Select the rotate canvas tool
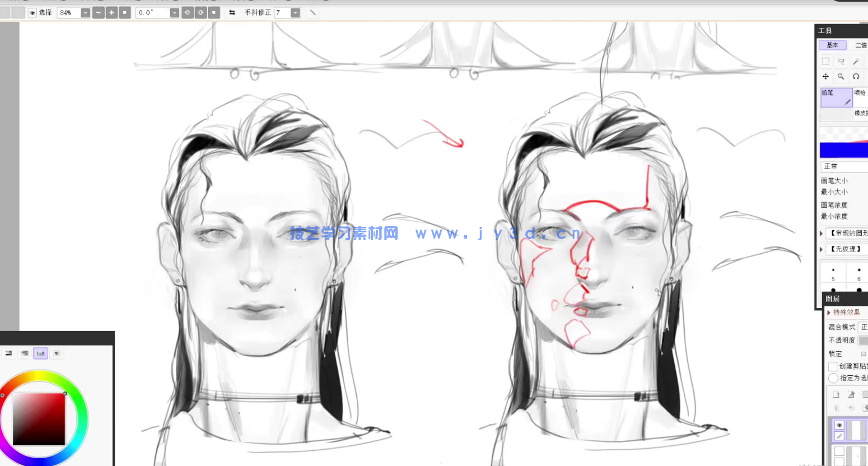 coord(856,76)
